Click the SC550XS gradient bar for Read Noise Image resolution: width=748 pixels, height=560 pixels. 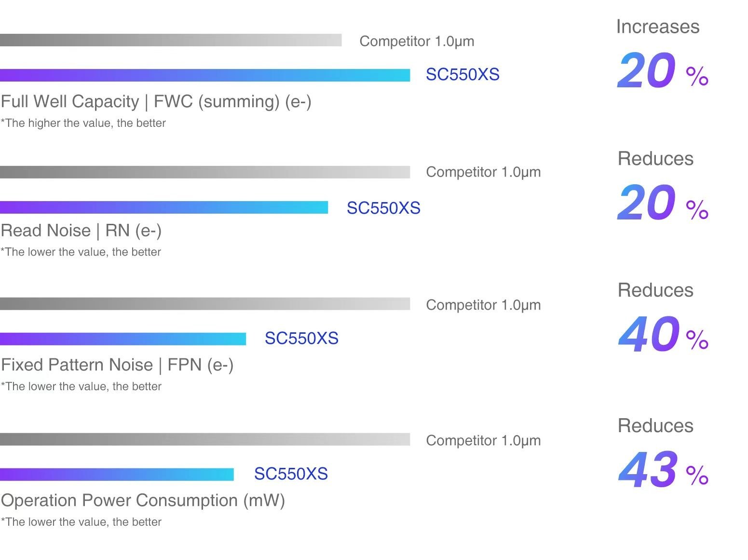(x=164, y=207)
